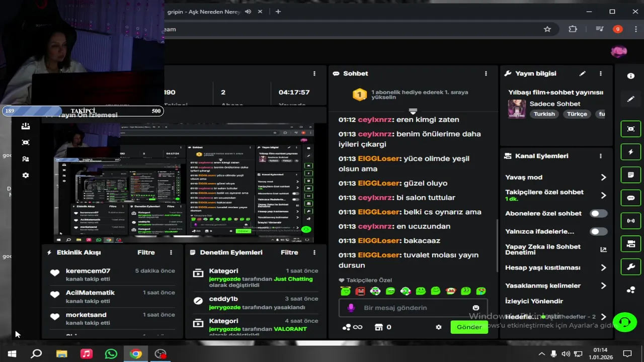Click the overlay's settings gear icon
Viewport: 644px width, 362px height.
point(26,175)
